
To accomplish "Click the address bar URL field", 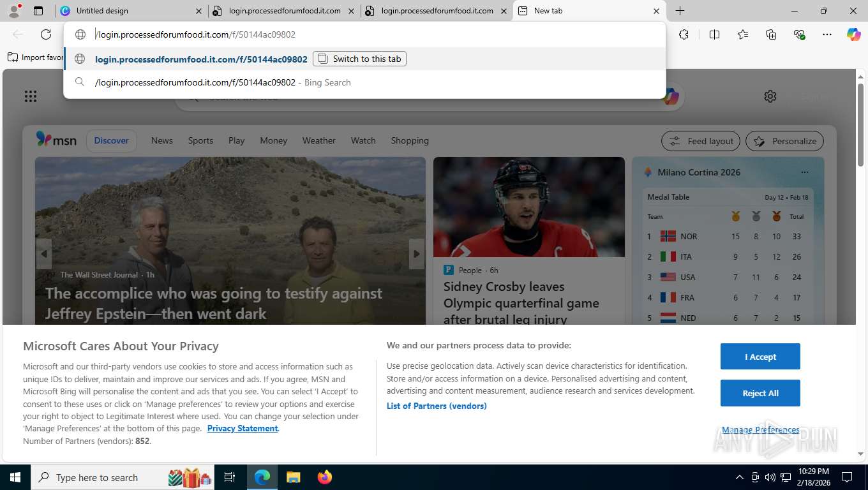I will (364, 34).
